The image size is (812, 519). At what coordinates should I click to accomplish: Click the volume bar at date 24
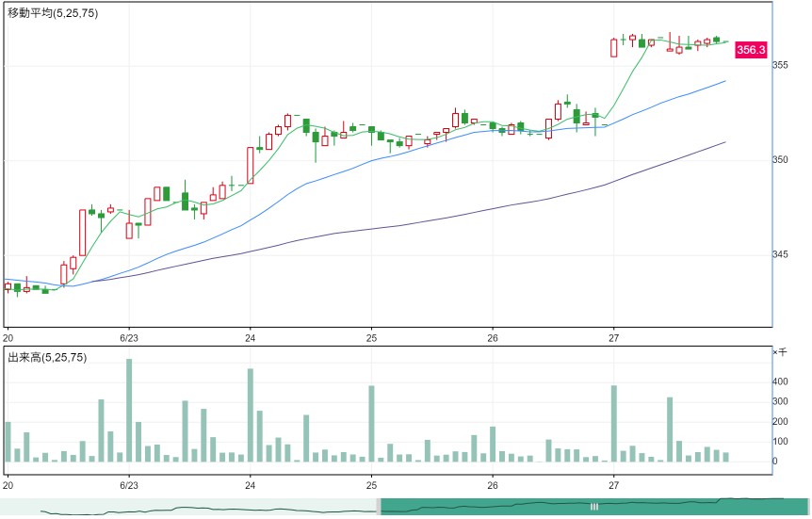point(251,414)
